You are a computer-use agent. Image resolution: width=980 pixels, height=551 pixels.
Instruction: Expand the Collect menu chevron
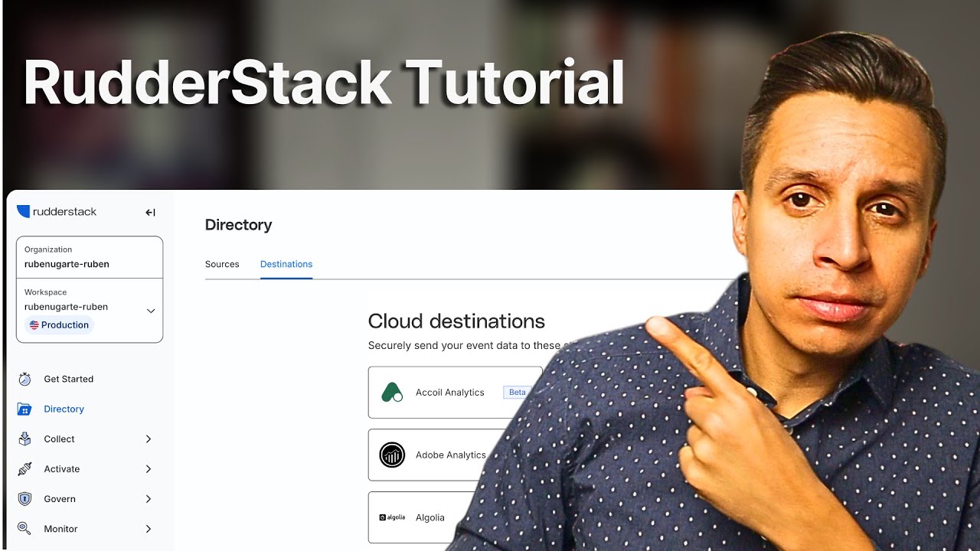(149, 439)
